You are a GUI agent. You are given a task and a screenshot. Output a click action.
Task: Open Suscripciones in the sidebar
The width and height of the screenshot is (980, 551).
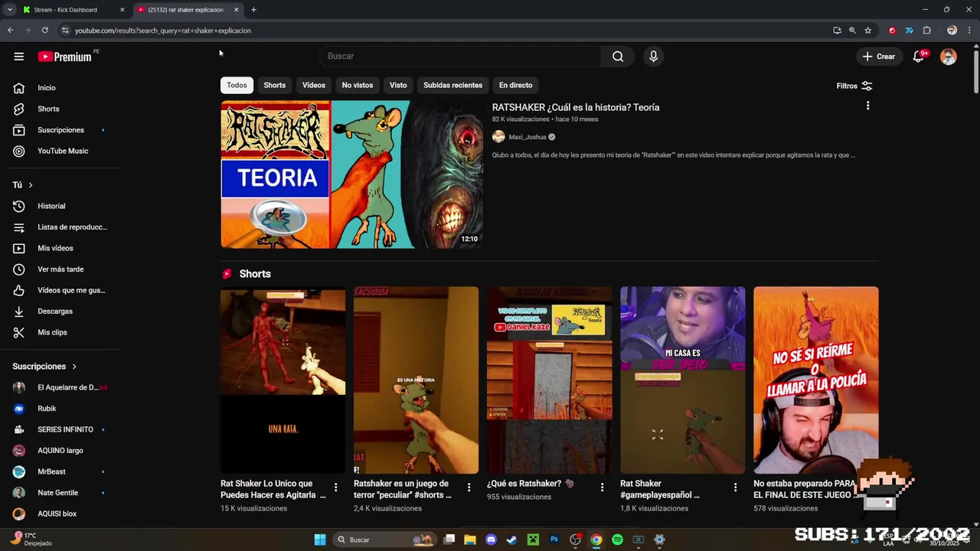pos(61,130)
